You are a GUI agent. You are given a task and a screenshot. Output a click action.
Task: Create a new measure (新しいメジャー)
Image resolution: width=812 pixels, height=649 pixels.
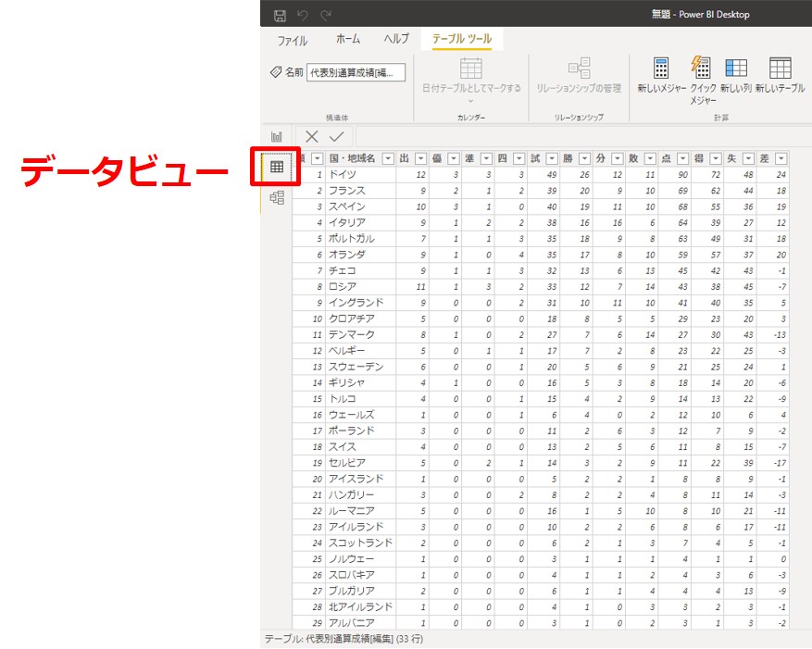tap(661, 76)
